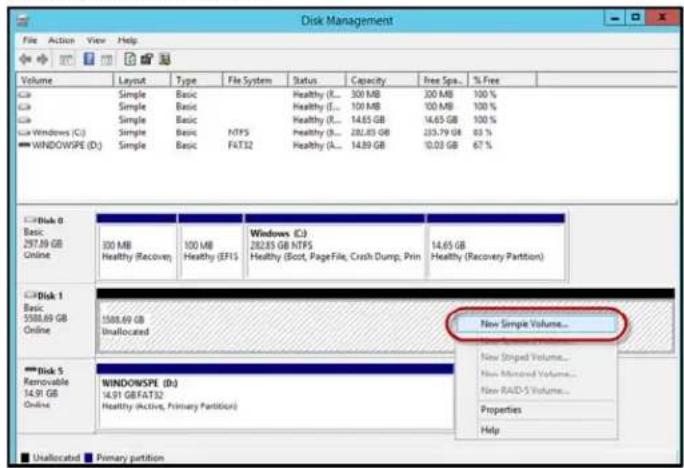Click the Properties toolbar icon
The width and height of the screenshot is (684, 468).
tap(147, 59)
